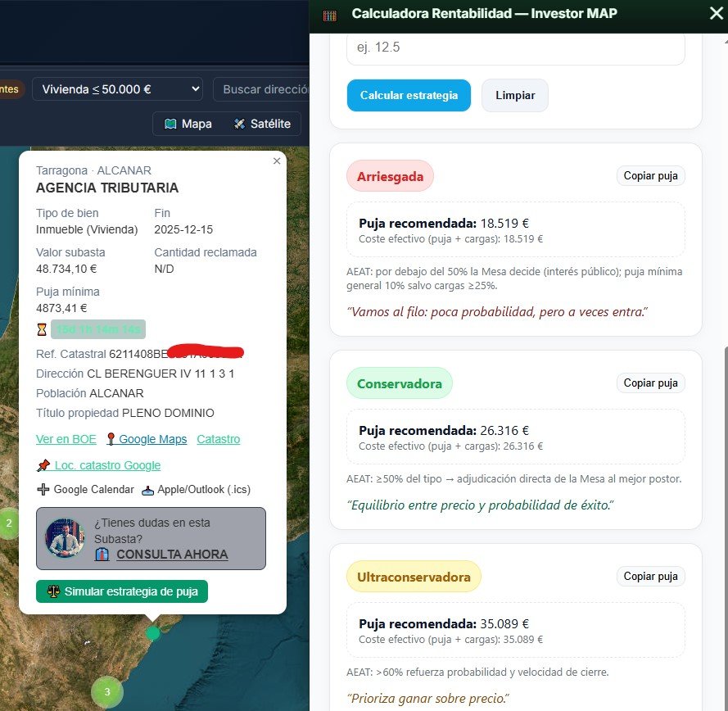Toggle Mapa map mode on
728x711 pixels.
point(187,124)
